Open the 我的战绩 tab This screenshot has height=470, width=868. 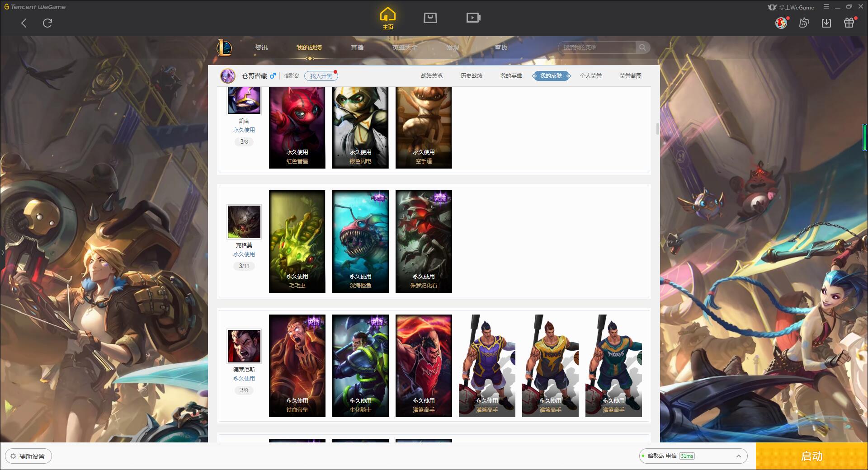[x=309, y=47]
